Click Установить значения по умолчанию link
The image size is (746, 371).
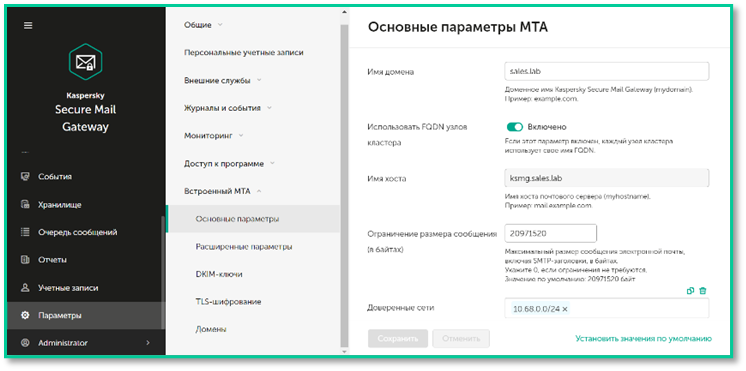643,339
